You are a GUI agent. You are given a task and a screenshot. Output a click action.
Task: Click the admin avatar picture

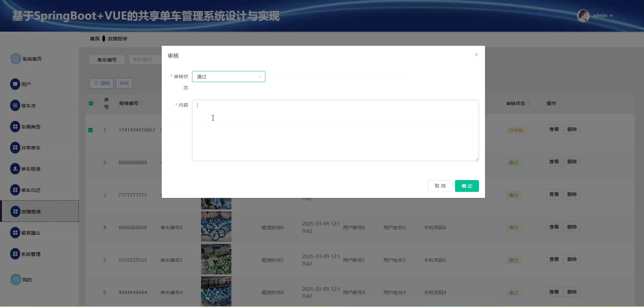[583, 16]
